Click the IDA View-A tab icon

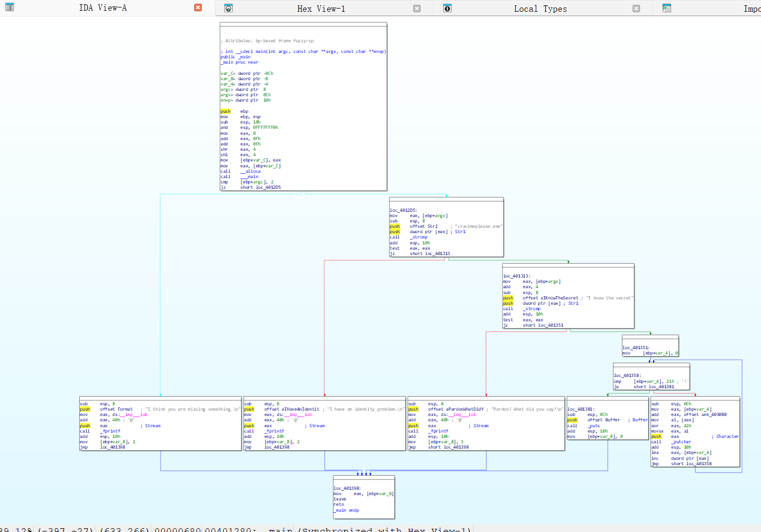click(9, 7)
